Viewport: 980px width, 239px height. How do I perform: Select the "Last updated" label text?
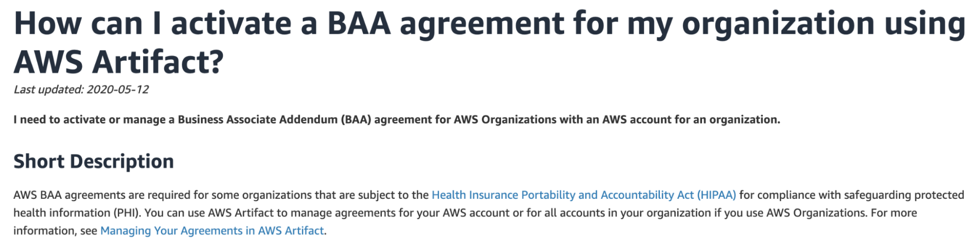click(48, 89)
